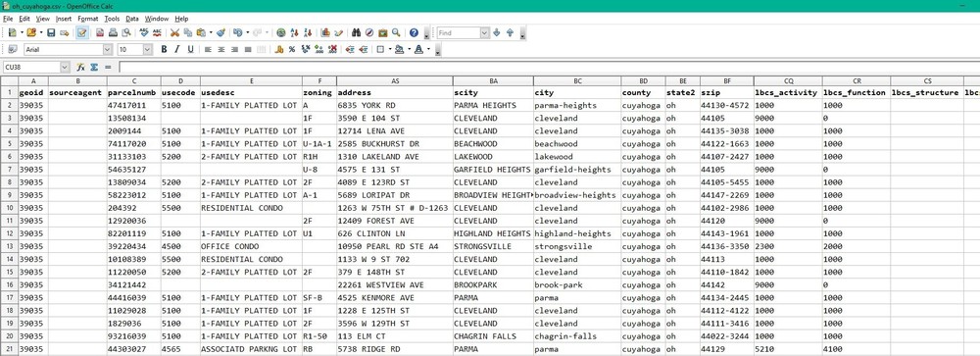Open the background color picker
980x356 pixels.
click(400, 49)
